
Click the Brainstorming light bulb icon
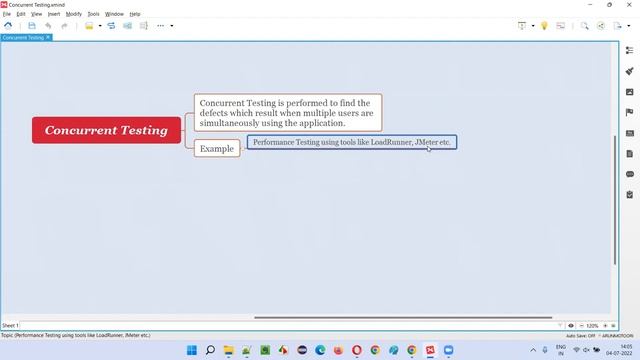pos(544,26)
